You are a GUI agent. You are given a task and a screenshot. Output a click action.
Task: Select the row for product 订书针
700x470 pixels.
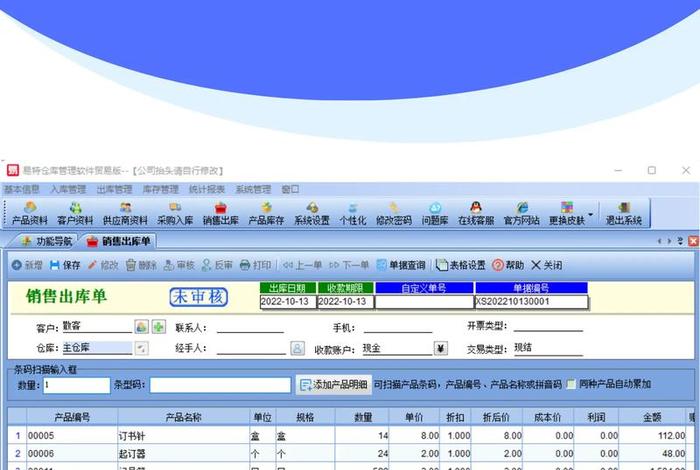click(350, 436)
